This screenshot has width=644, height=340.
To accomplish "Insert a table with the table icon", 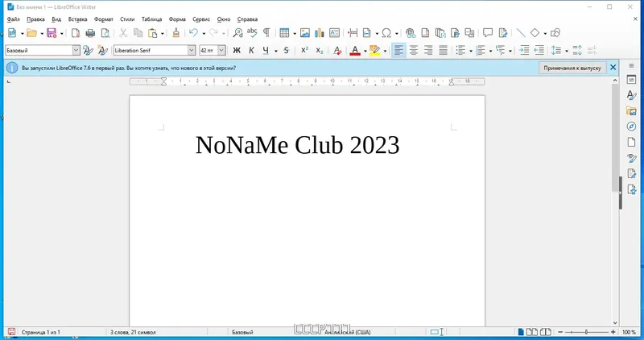I will 284,33.
